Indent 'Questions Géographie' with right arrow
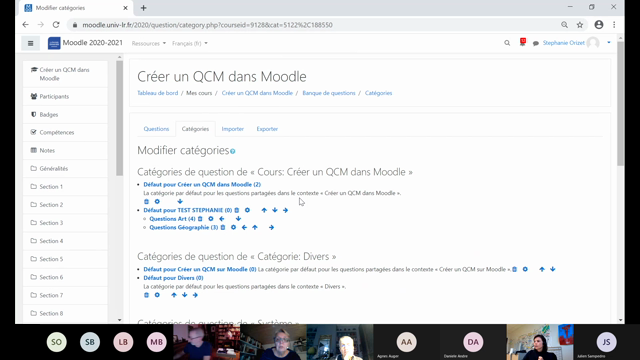The image size is (640, 360). (271, 227)
